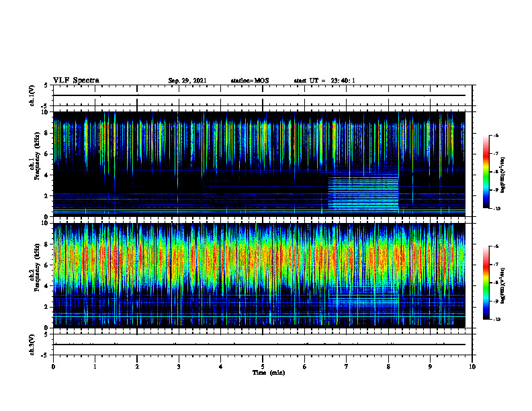The width and height of the screenshot is (532, 411).
Task: Click the "station=MOS" header label
Action: pos(250,81)
